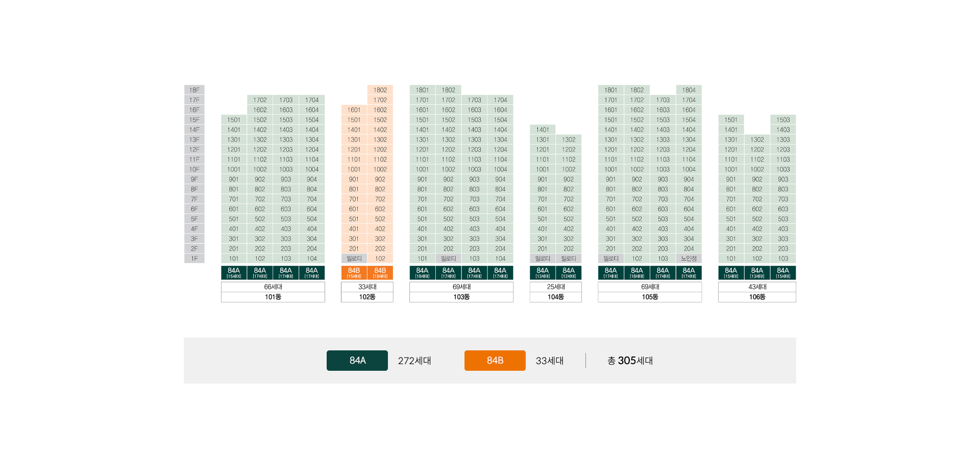Select unit 1501 in building 101동
The image size is (980, 459).
click(x=233, y=120)
